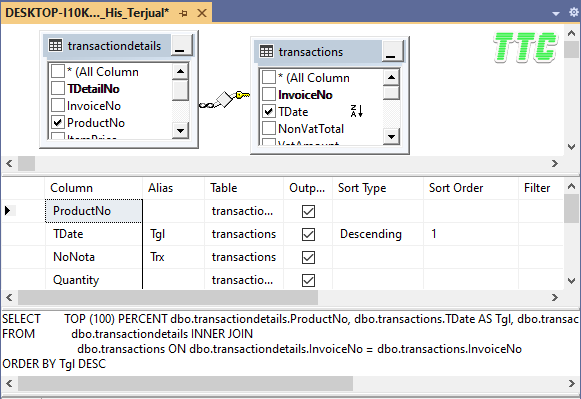Screen dimensions: 581x399
Task: Toggle Output checkbox for Quantity row
Action: 308,280
